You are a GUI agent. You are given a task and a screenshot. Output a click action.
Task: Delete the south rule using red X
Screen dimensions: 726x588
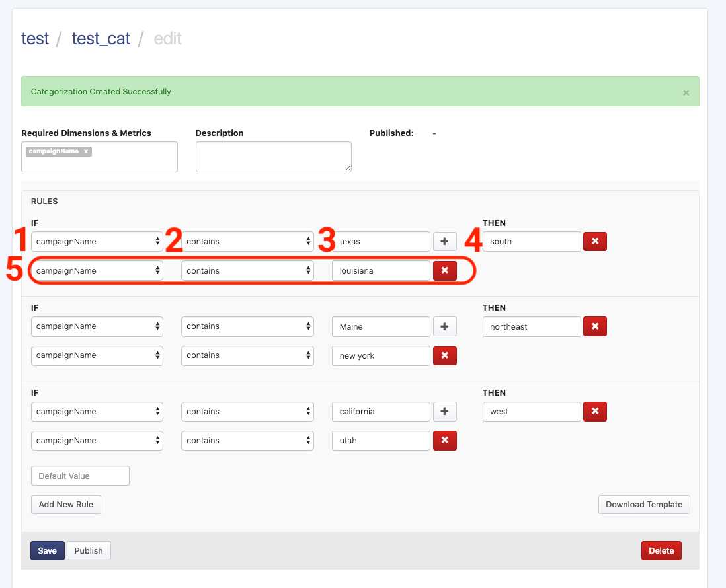coord(594,242)
